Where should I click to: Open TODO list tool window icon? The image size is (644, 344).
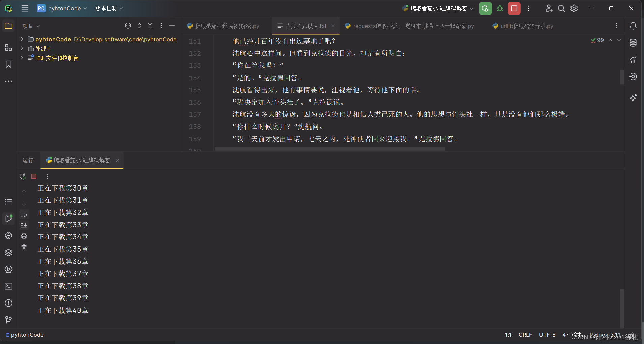(9, 202)
